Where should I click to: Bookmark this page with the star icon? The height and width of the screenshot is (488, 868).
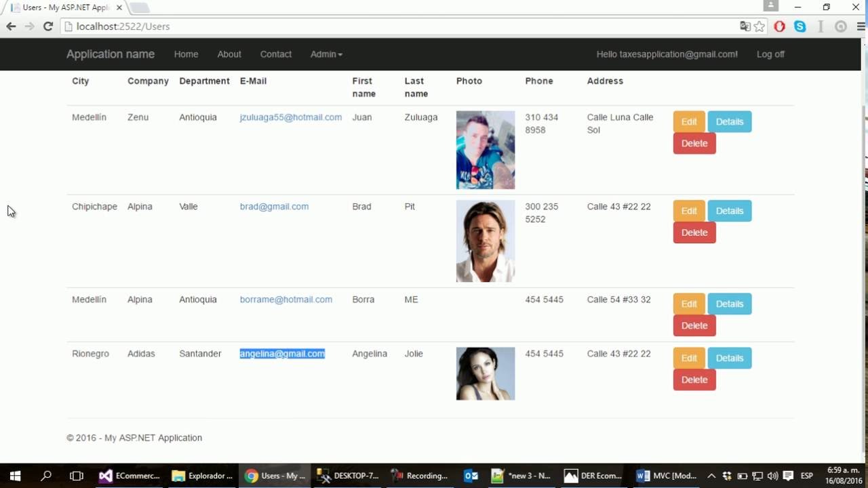pos(759,26)
